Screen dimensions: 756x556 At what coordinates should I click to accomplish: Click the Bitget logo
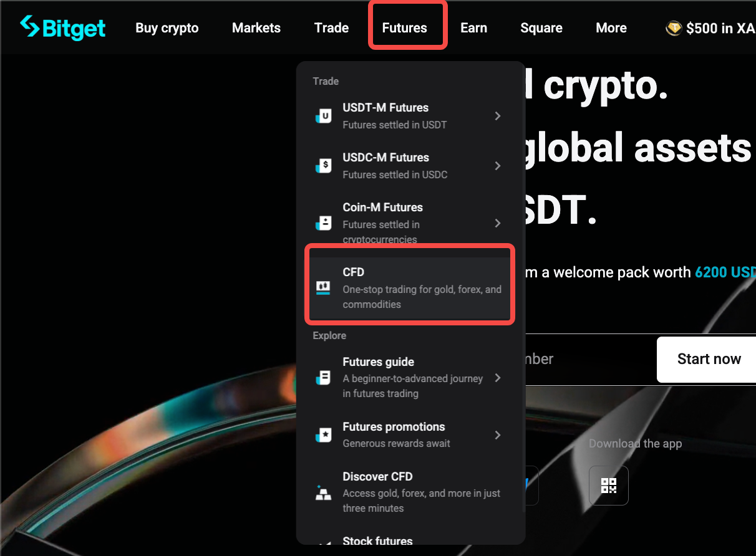tap(62, 27)
